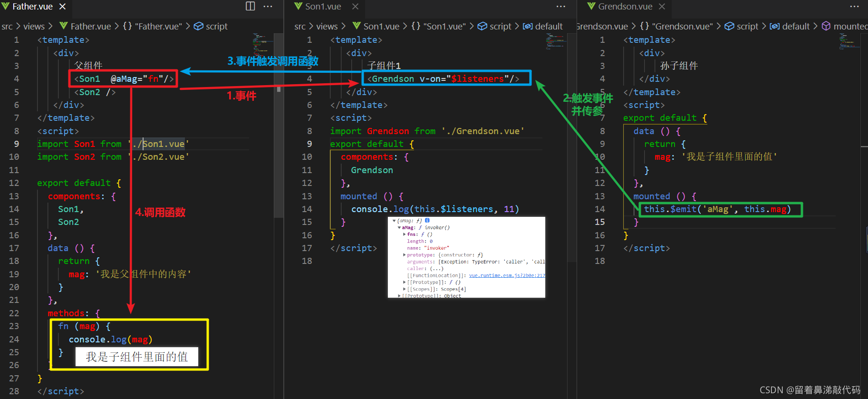
Task: Expand the fns entry in console
Action: 405,234
